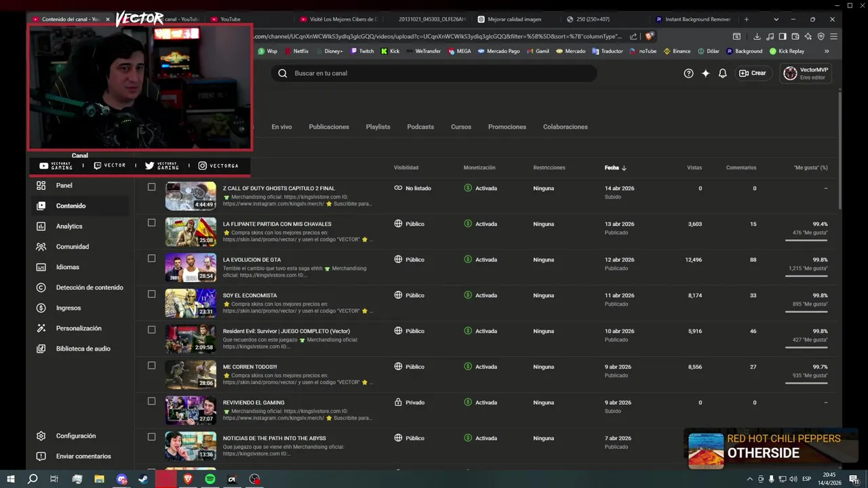
Task: Open Detección de contenido copyright icon
Action: (41, 287)
